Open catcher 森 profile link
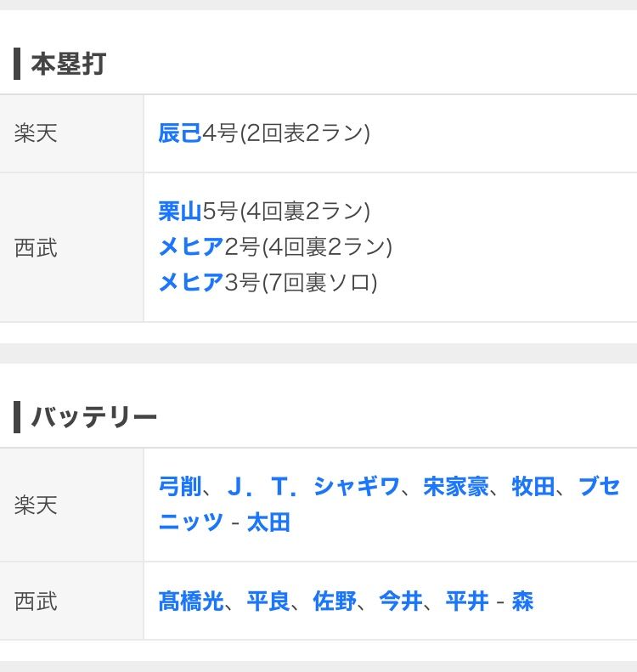 point(523,601)
